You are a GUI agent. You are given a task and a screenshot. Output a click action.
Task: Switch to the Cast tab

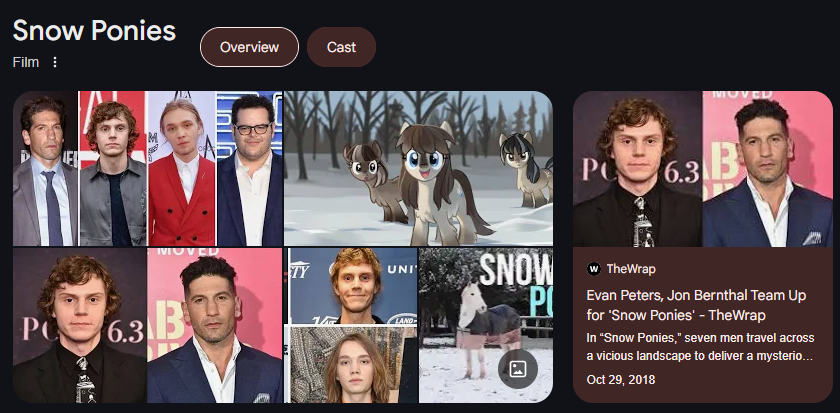[x=341, y=47]
